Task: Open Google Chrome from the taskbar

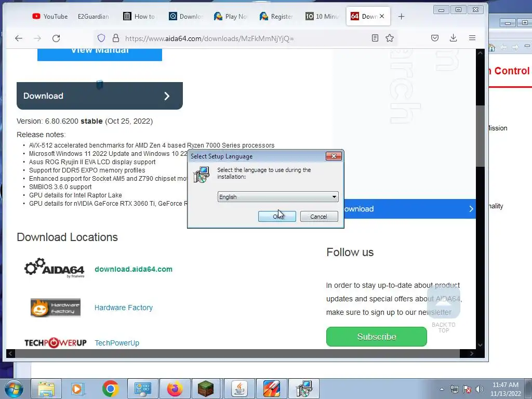Action: click(x=110, y=389)
